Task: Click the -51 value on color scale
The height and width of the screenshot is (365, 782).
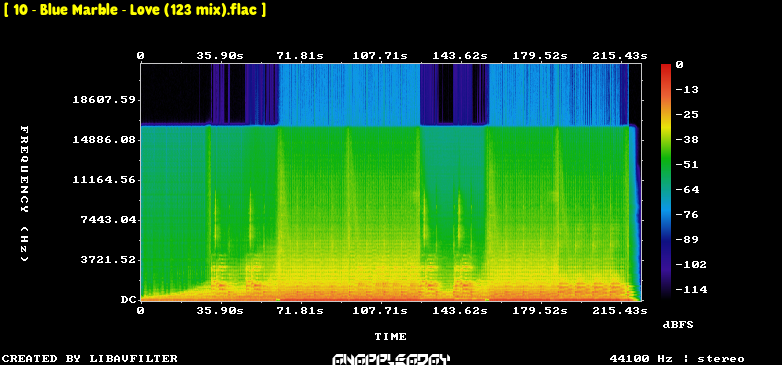Action: click(688, 165)
